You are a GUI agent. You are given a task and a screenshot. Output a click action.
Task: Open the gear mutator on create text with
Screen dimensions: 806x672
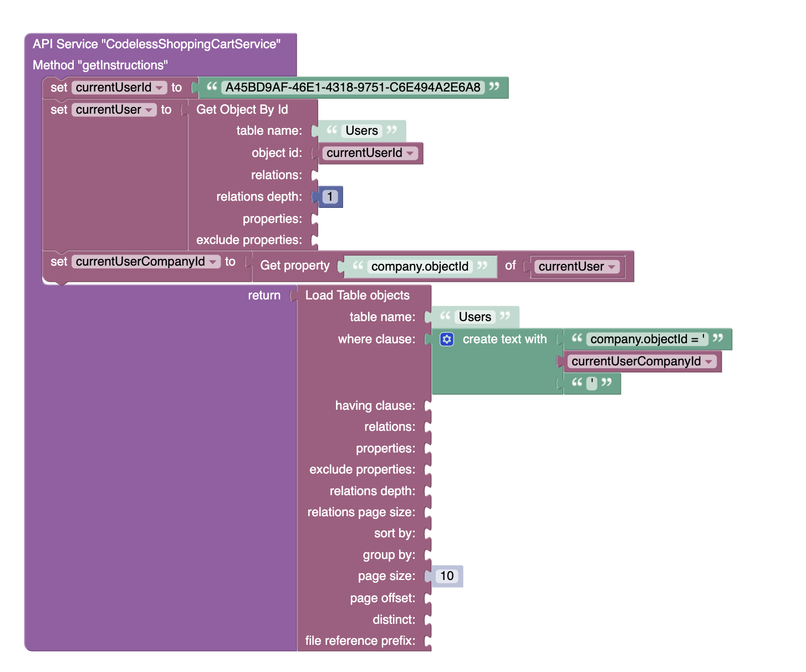(447, 339)
